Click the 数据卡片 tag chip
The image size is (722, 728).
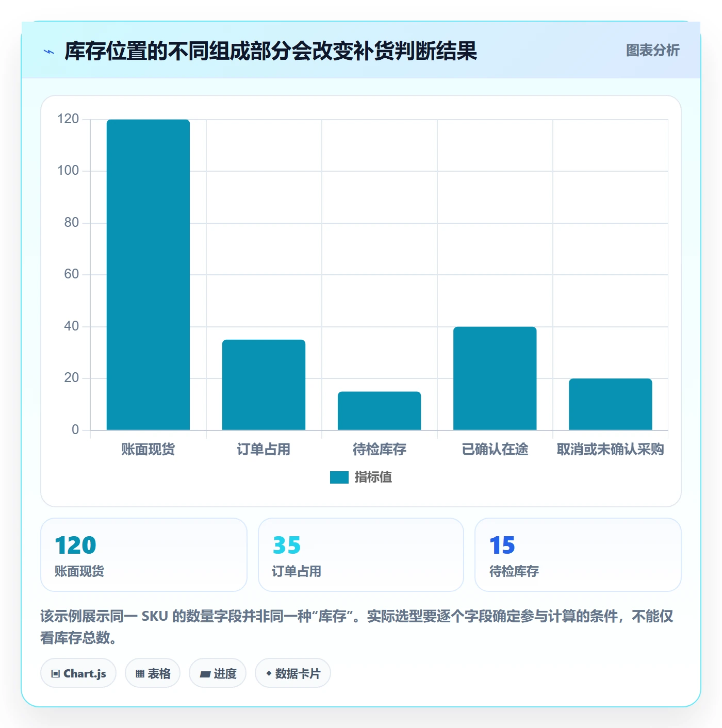293,673
